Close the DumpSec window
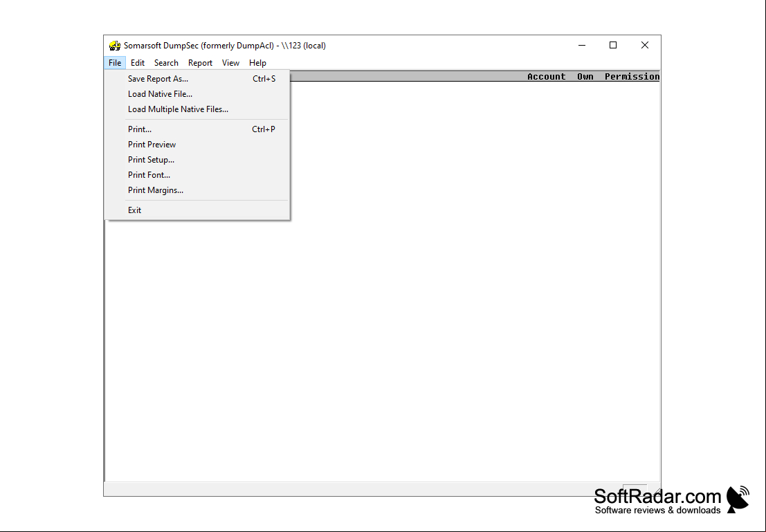 point(645,45)
